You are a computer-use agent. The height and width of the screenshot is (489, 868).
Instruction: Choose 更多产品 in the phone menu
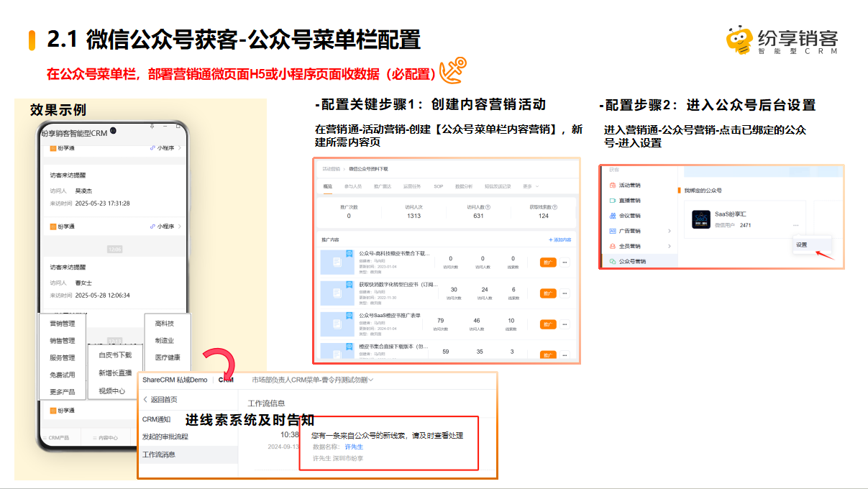pos(62,392)
